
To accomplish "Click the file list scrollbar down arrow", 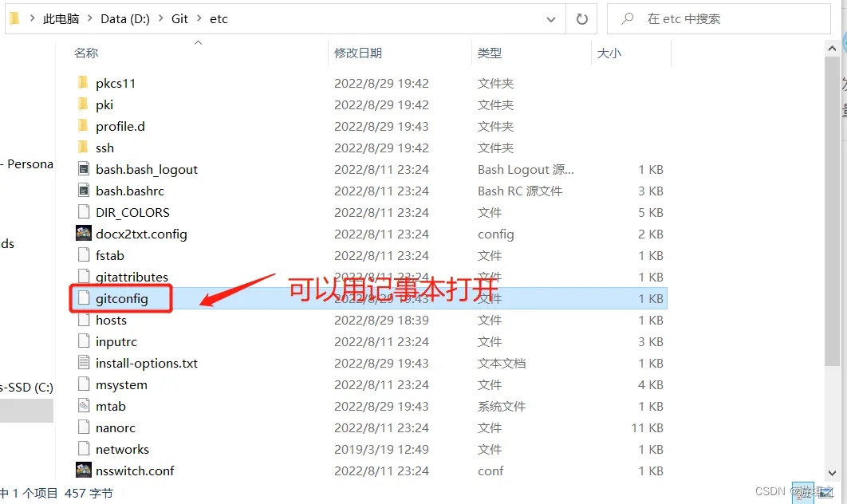I will (x=832, y=473).
